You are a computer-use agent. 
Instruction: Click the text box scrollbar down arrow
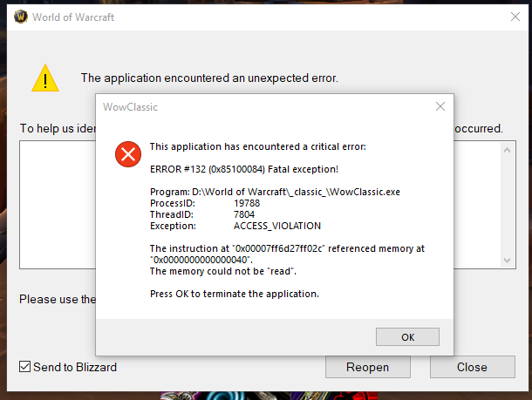tap(508, 260)
